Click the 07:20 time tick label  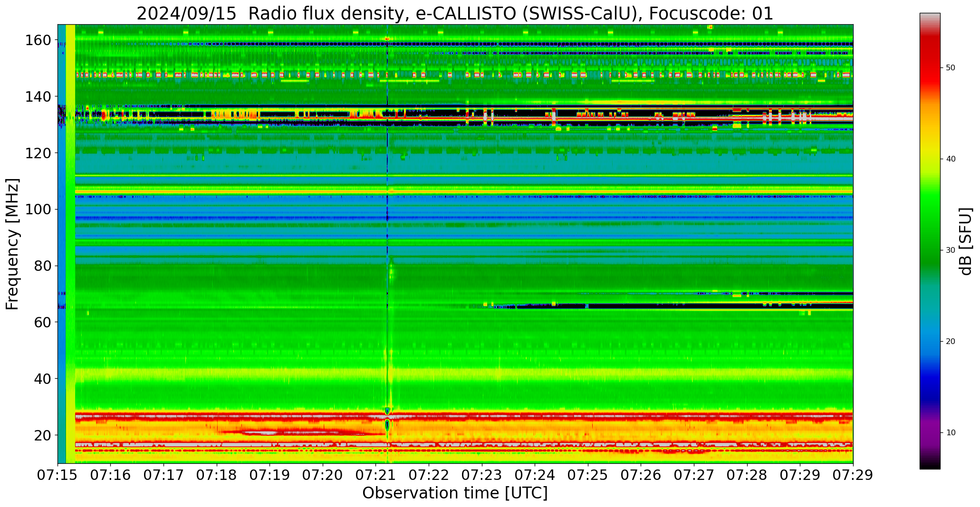click(x=323, y=475)
